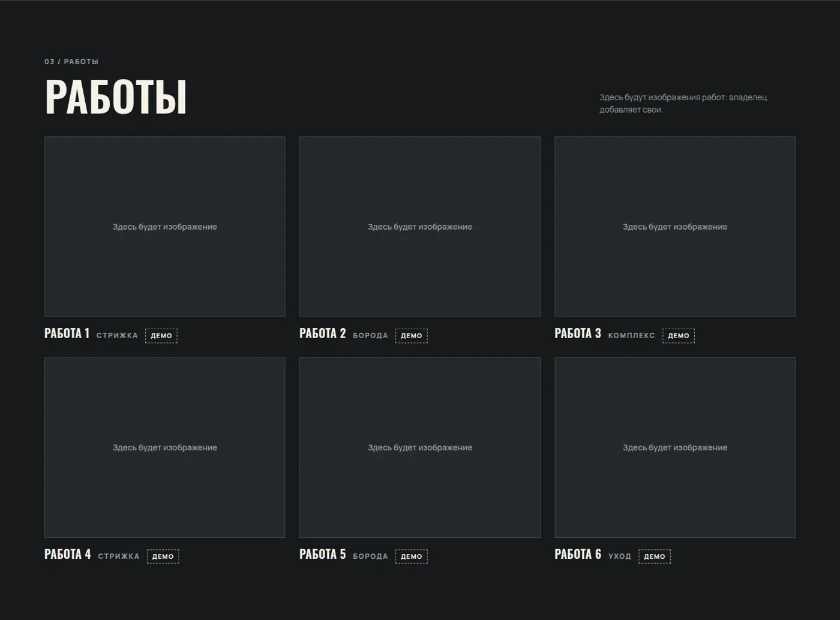Open the Работа 3 image placeholder
This screenshot has width=840, height=620.
tap(675, 227)
